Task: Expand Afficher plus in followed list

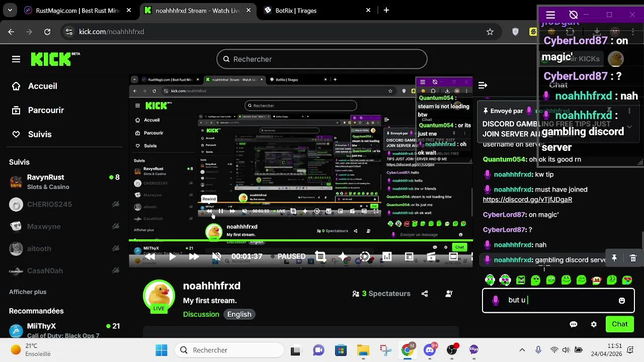Action: coord(28,292)
